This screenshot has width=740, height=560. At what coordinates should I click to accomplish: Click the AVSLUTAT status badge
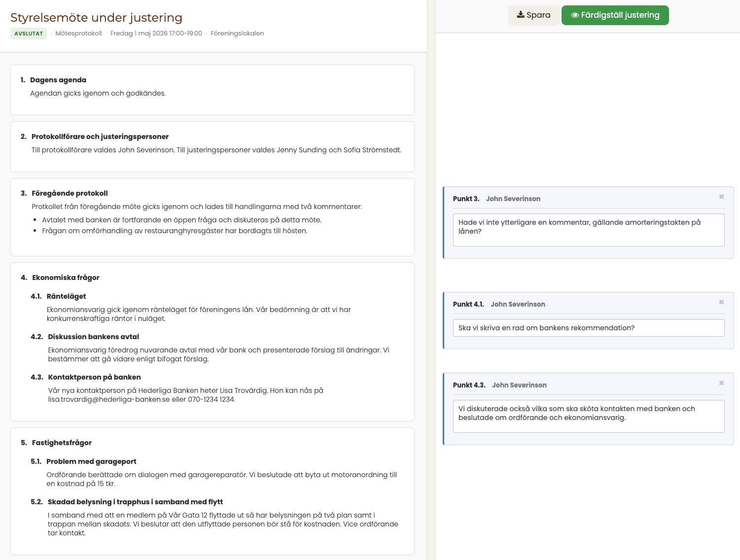click(x=29, y=34)
